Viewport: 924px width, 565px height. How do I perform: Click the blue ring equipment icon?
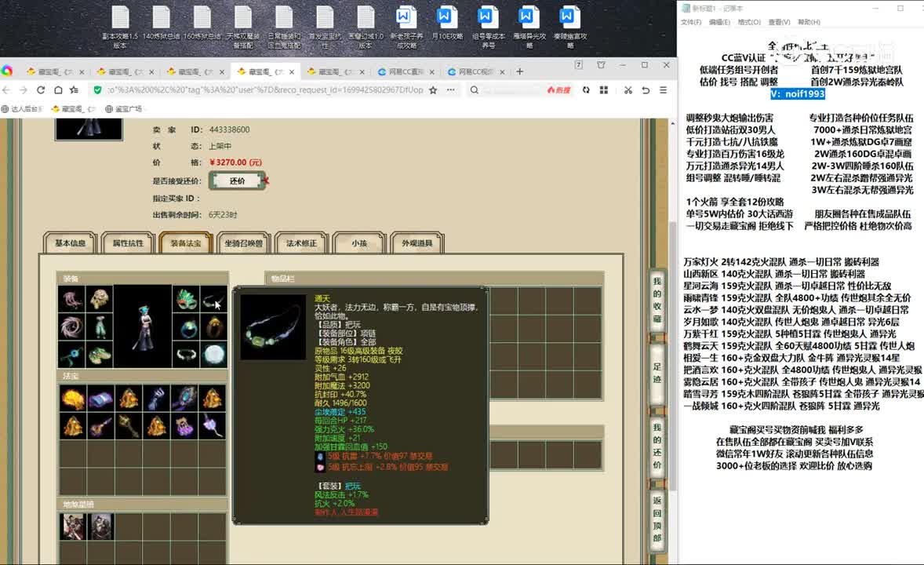[x=186, y=327]
